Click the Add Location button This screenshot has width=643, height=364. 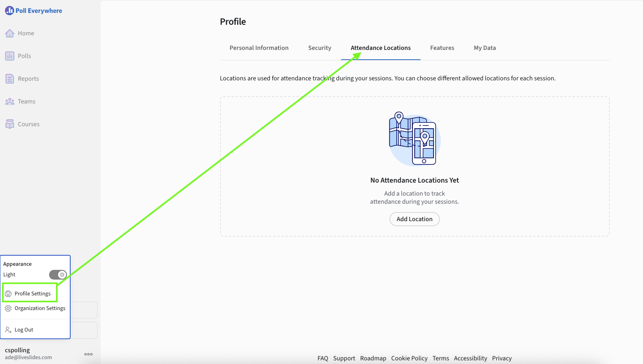click(x=414, y=219)
